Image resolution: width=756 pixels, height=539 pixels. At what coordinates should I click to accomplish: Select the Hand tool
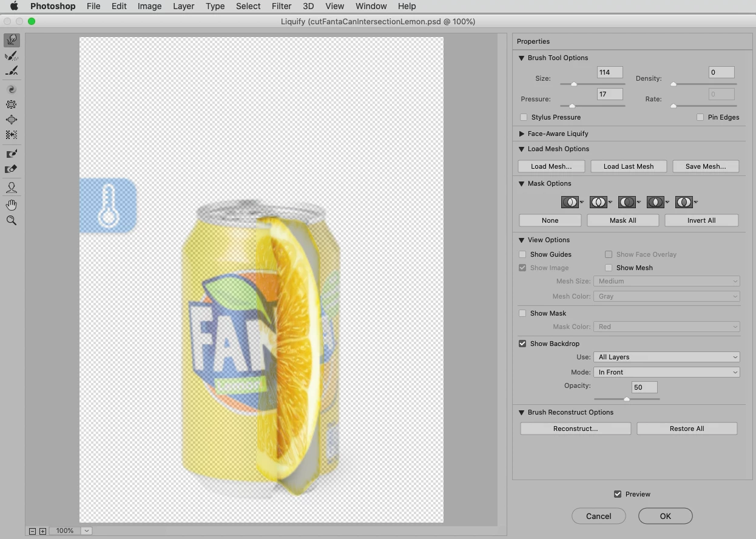tap(12, 206)
